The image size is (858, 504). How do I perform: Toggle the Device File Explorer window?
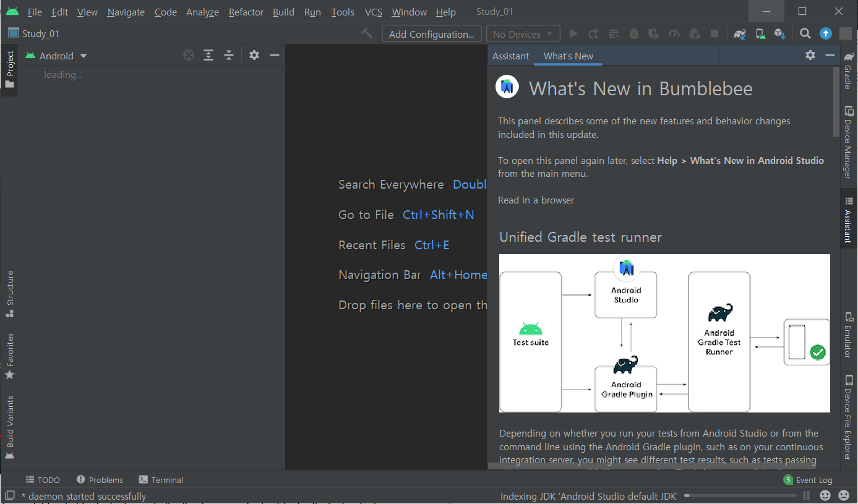pyautogui.click(x=849, y=417)
